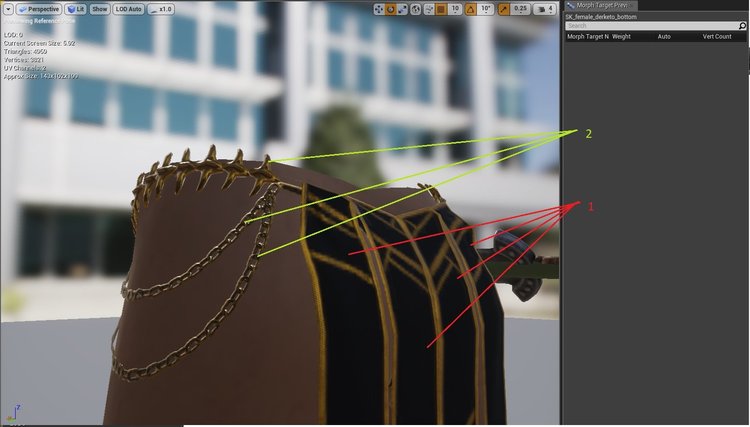Click the SK_female_derketo_bottom mesh name

tap(601, 17)
